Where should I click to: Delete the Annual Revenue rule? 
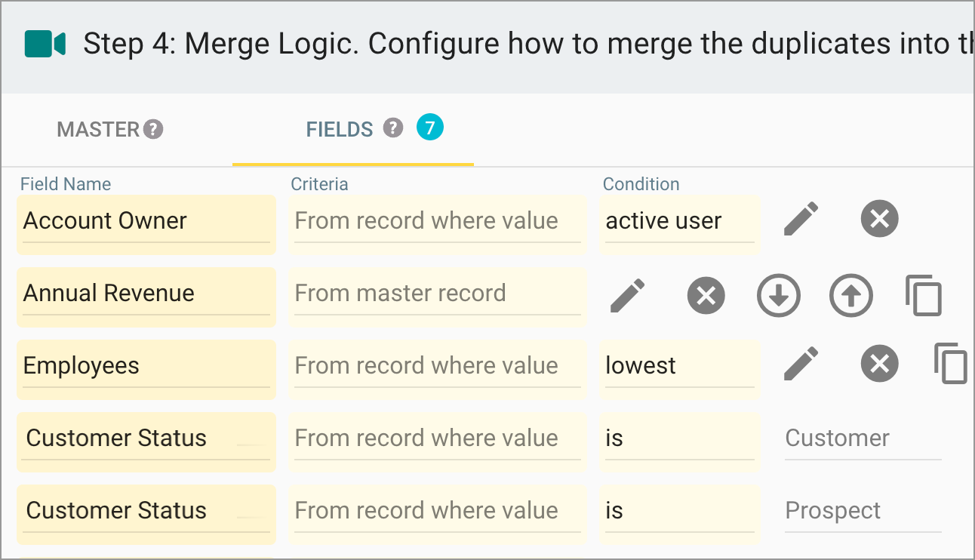tap(706, 295)
